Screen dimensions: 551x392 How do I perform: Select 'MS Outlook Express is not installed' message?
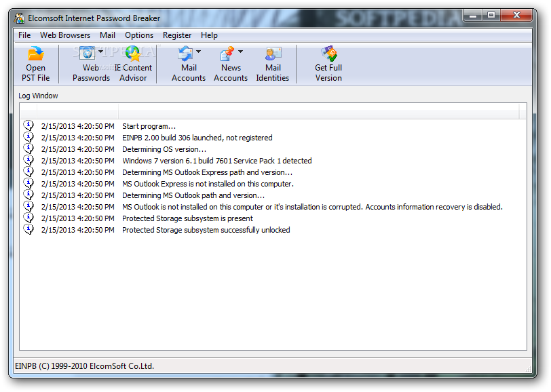[x=208, y=184]
